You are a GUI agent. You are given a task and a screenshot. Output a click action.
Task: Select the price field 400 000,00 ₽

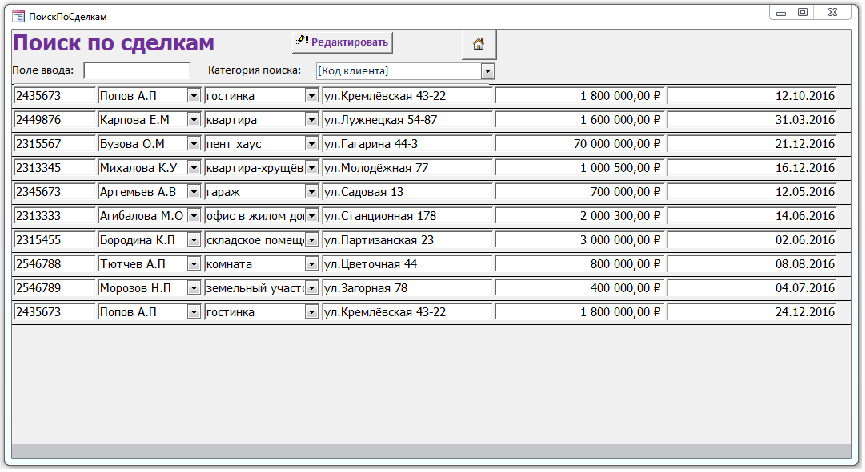pyautogui.click(x=580, y=288)
